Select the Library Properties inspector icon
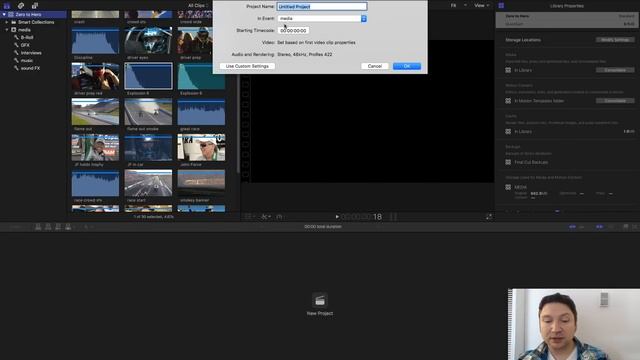640x360 pixels. click(501, 5)
